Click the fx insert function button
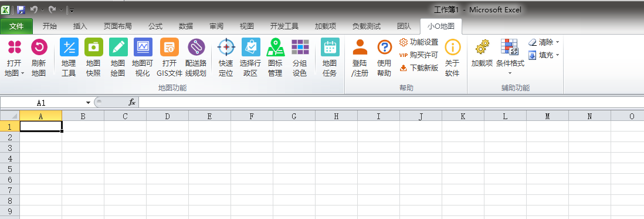 (132, 103)
